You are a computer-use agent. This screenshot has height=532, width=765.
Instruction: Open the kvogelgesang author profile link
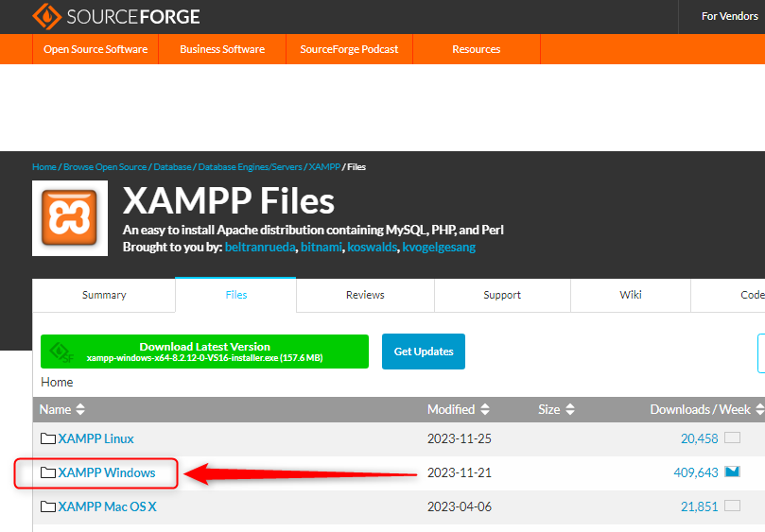tap(439, 248)
